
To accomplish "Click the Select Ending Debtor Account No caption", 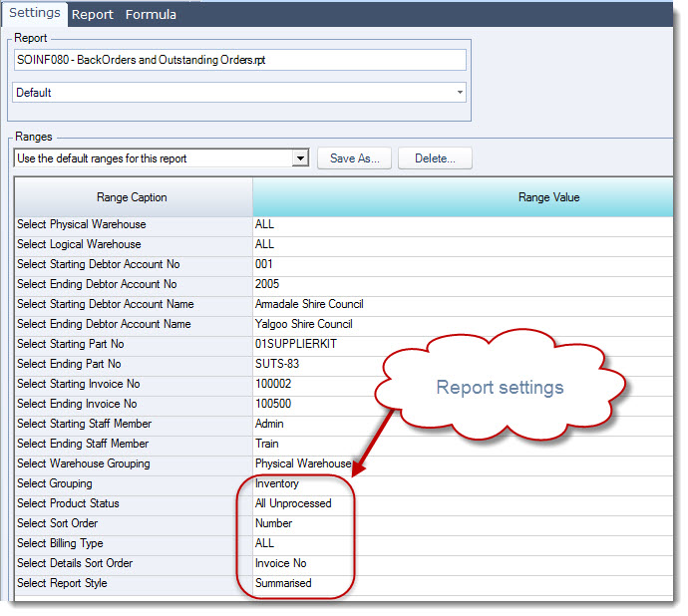I will click(x=134, y=284).
